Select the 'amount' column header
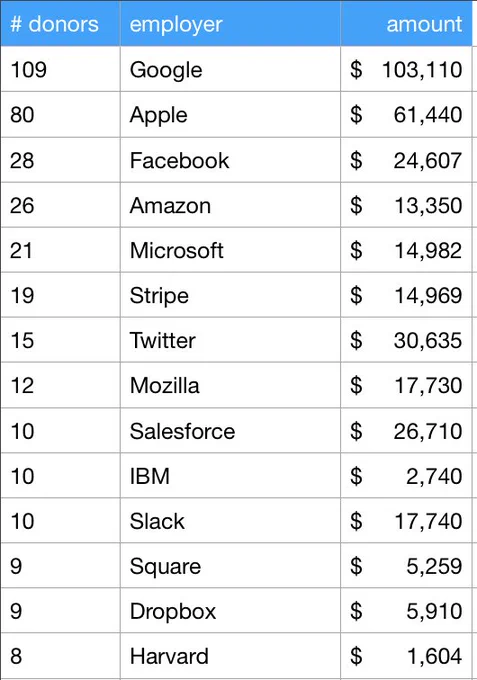 (x=406, y=23)
